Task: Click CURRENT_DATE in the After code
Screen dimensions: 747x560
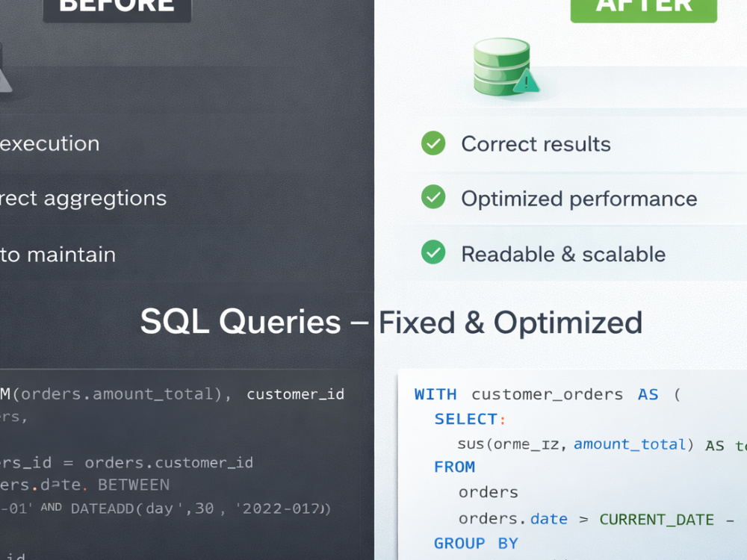Action: pyautogui.click(x=657, y=520)
